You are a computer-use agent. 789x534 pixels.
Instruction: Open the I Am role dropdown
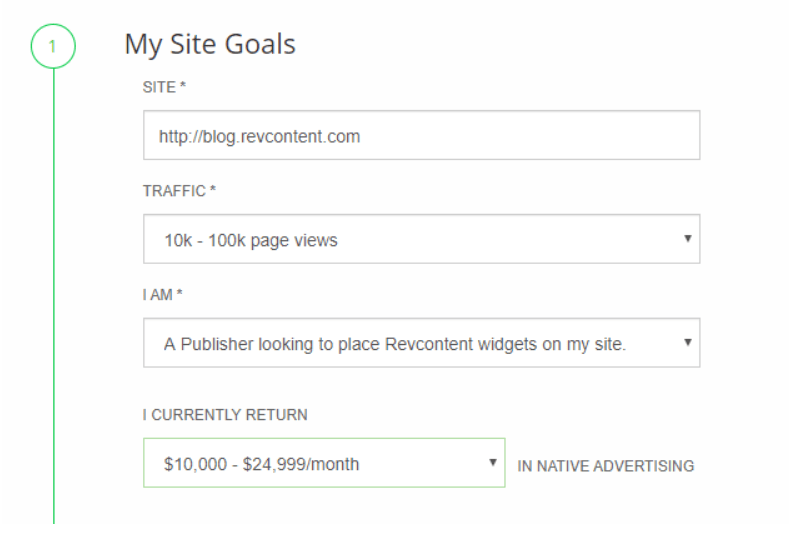(x=421, y=343)
